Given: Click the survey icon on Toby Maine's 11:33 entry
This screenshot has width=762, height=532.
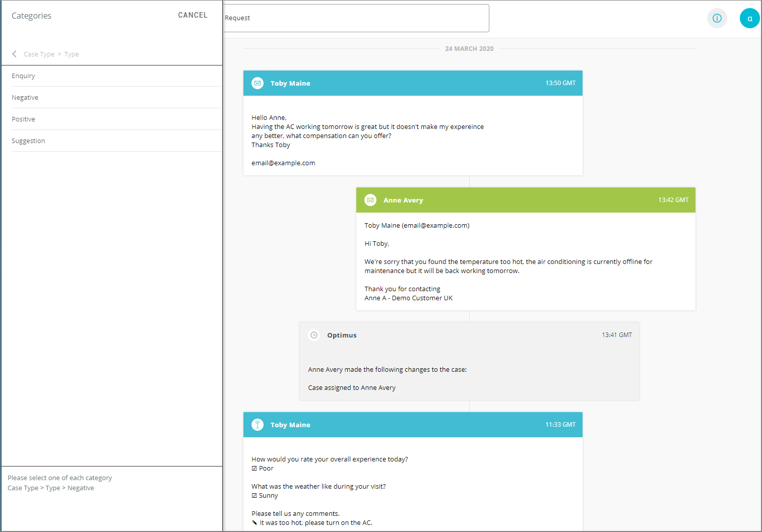Looking at the screenshot, I should (x=258, y=425).
